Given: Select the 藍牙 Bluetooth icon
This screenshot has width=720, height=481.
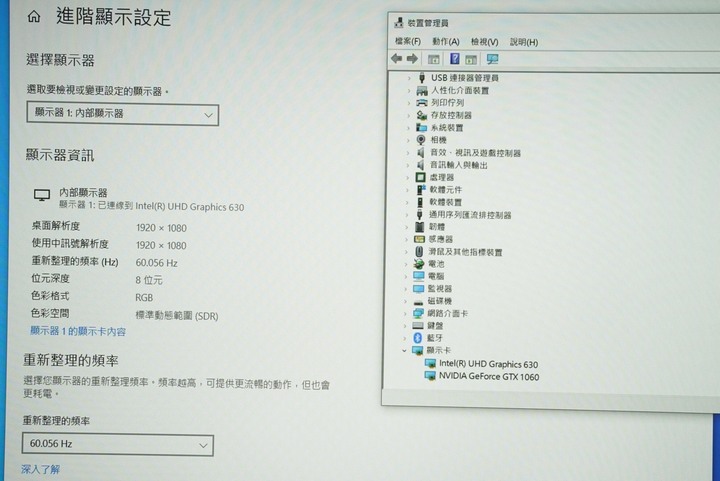Looking at the screenshot, I should [417, 338].
